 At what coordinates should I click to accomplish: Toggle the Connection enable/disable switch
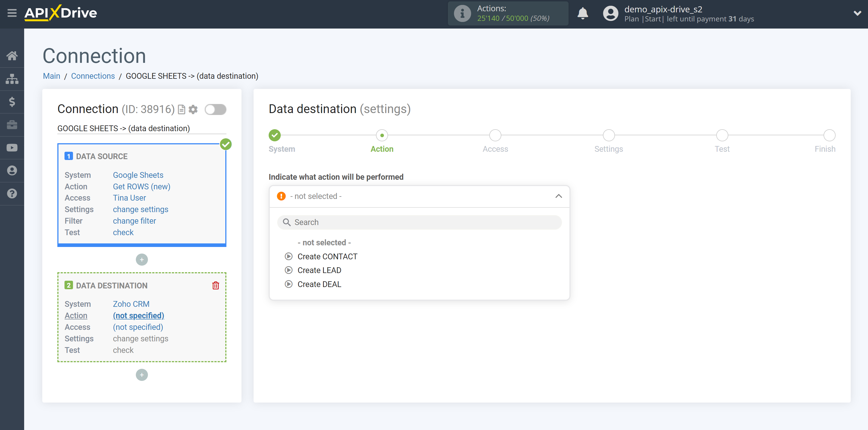tap(217, 109)
